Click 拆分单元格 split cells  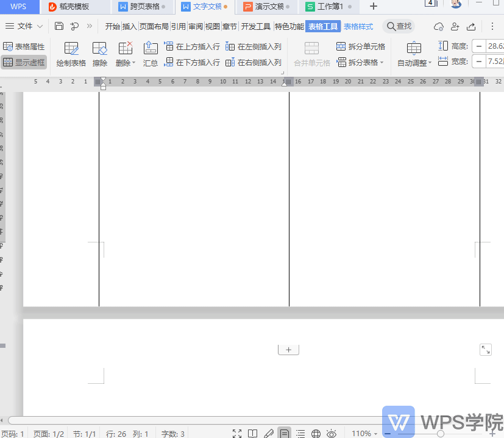click(x=361, y=46)
